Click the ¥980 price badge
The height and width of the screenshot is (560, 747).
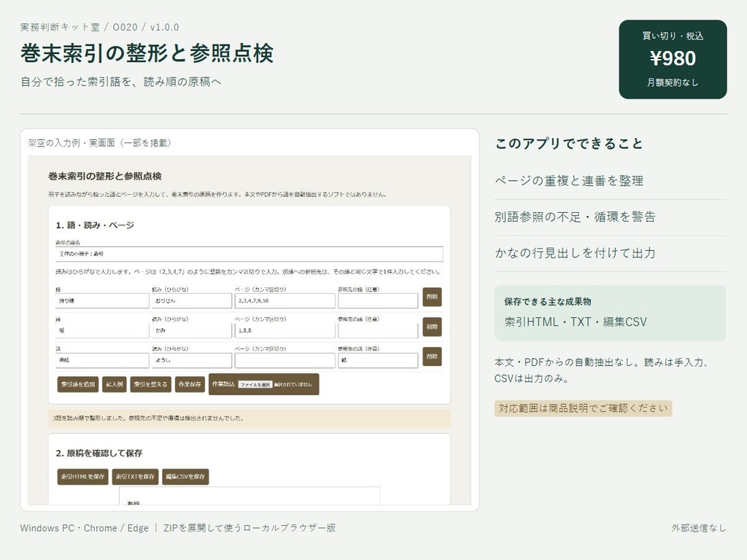click(x=673, y=59)
